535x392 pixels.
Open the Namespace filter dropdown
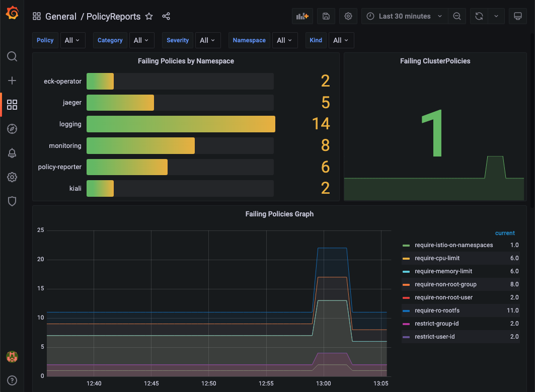285,40
